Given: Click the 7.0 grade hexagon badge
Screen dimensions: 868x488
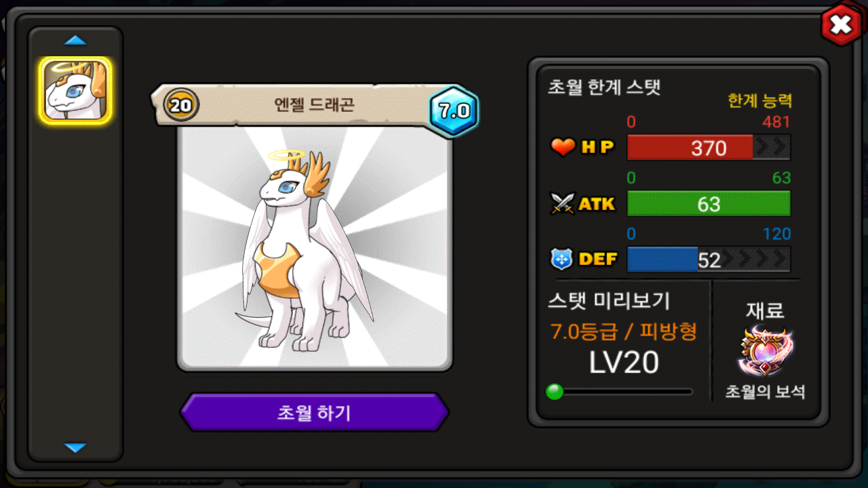Looking at the screenshot, I should coord(454,111).
